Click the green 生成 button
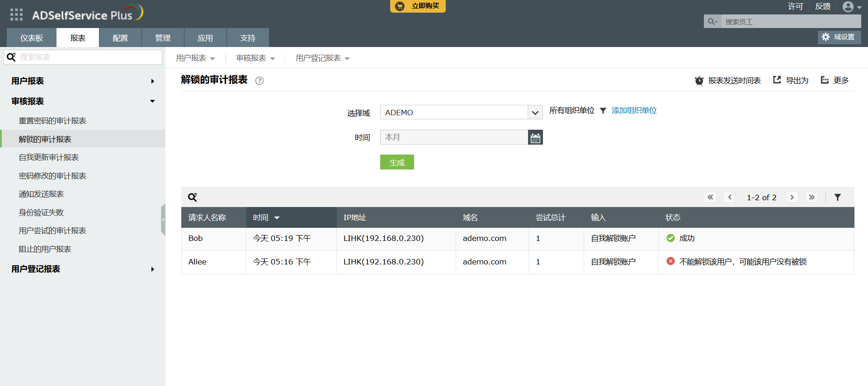Viewport: 868px width, 386px height. 397,162
